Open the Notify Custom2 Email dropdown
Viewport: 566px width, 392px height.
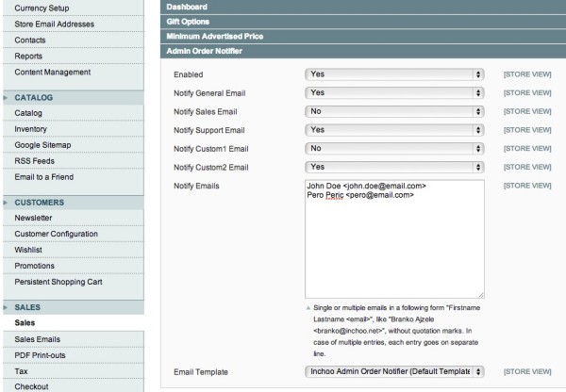click(394, 168)
